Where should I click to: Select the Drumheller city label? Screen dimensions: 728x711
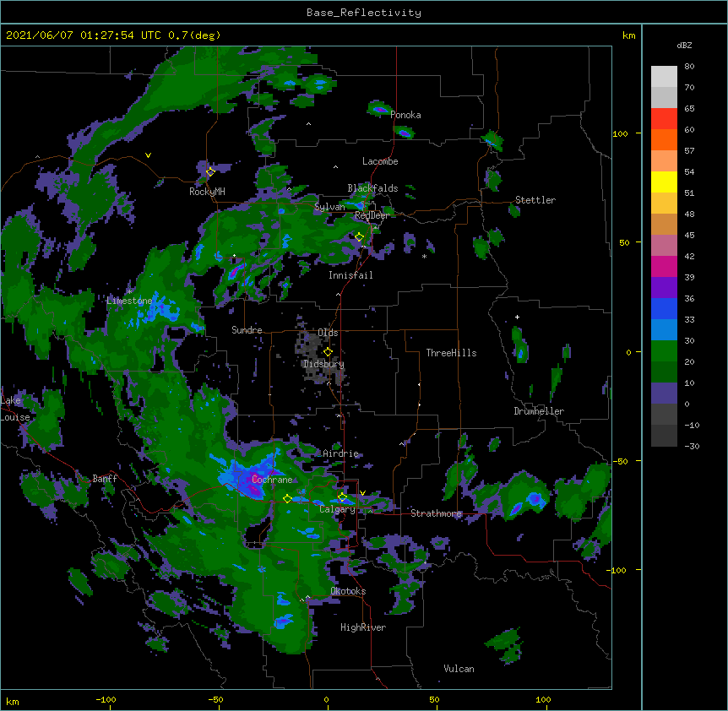click(539, 411)
